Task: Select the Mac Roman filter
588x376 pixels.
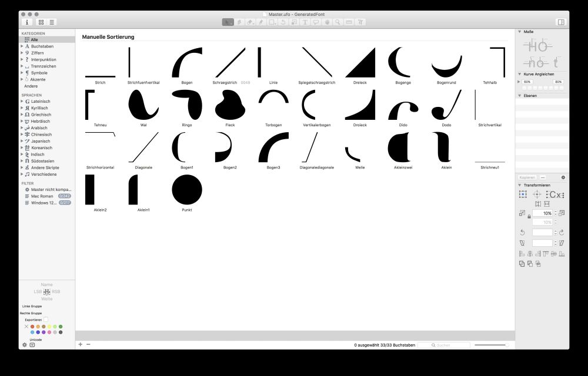Action: click(41, 196)
